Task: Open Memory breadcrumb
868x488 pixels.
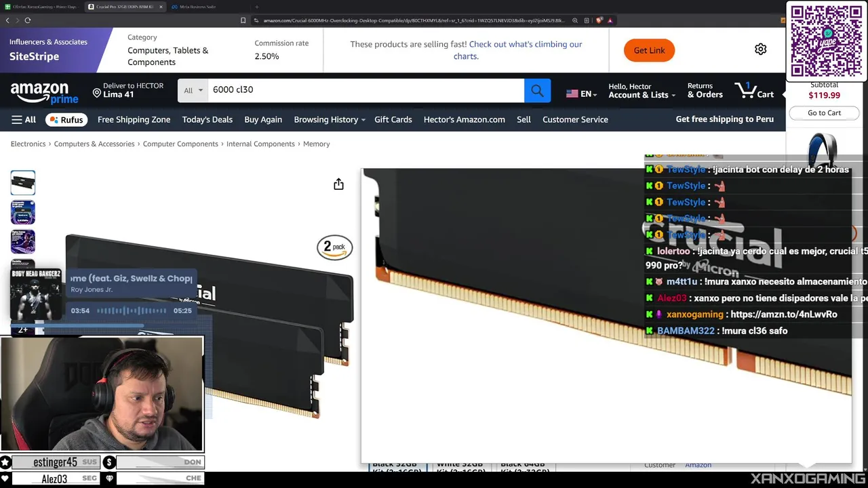Action: 316,144
